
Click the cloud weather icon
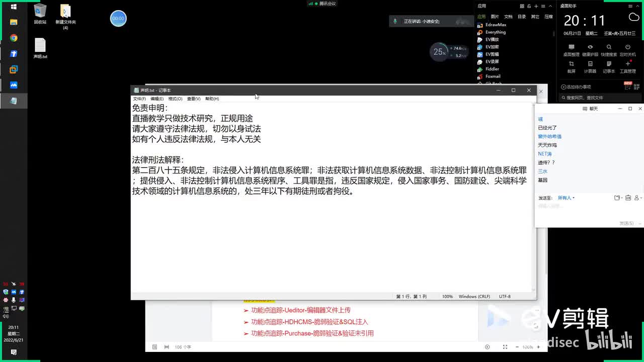click(634, 18)
